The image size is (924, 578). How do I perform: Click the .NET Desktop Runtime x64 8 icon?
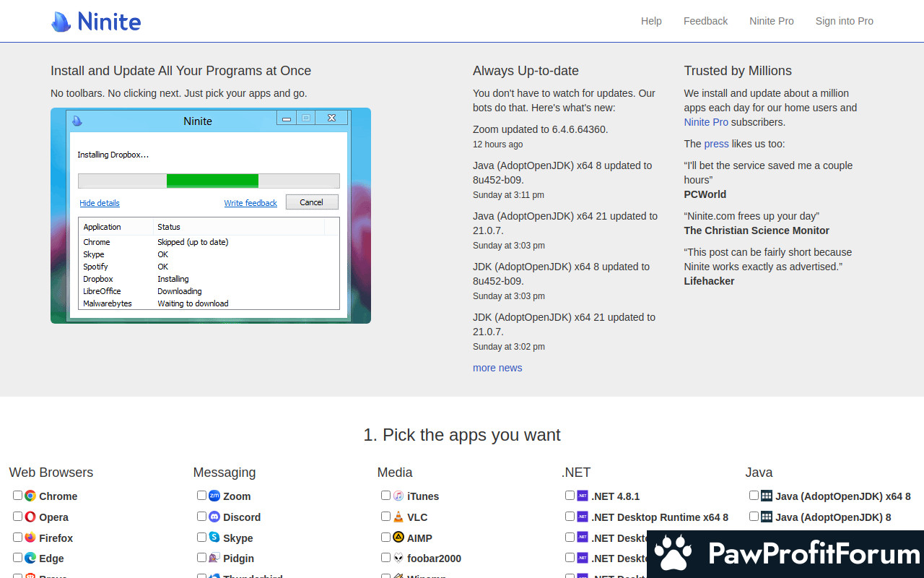coord(583,517)
